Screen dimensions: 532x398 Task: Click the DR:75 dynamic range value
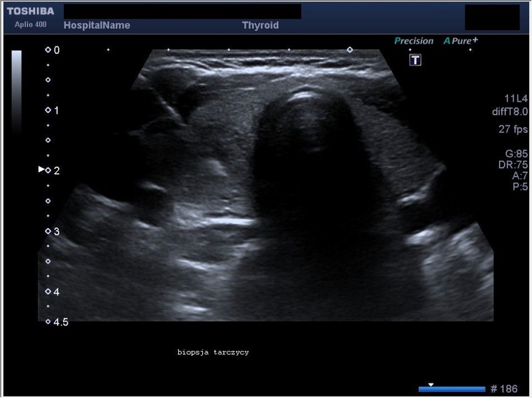[x=513, y=164]
